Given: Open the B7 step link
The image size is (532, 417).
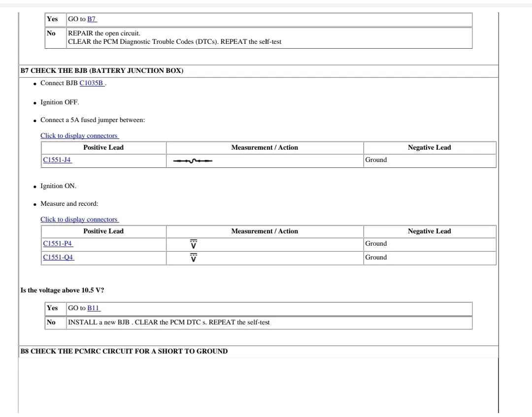Looking at the screenshot, I should pyautogui.click(x=92, y=19).
